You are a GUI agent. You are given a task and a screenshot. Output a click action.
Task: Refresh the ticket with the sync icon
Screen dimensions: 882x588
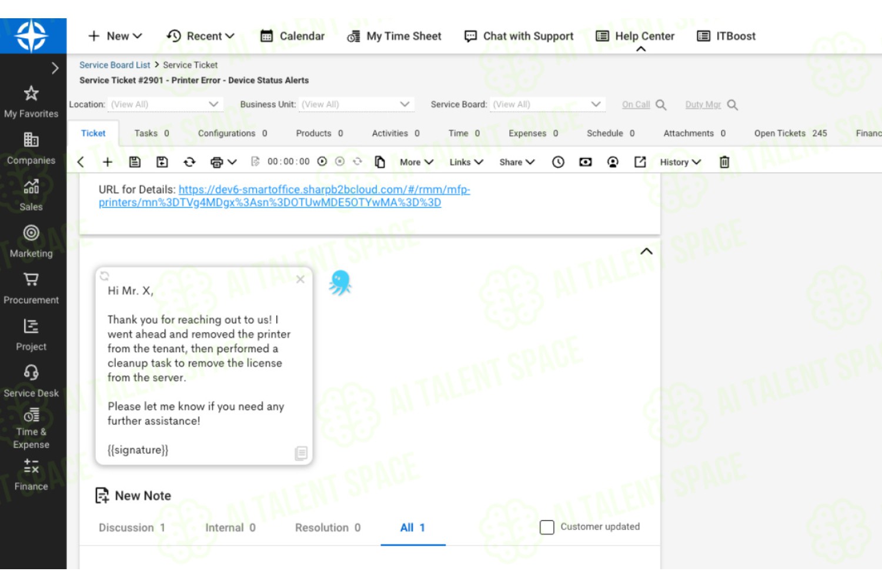[189, 162]
